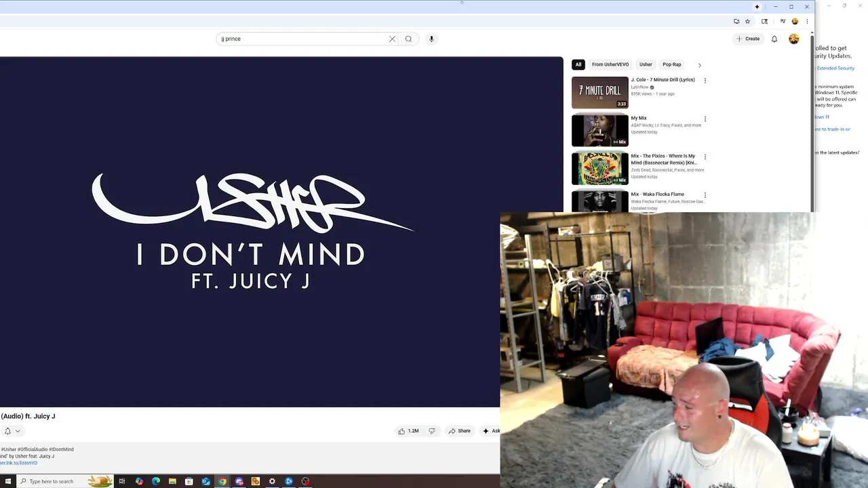Image resolution: width=868 pixels, height=488 pixels.
Task: Open the media controls icon in Chrome toolbar
Action: [x=783, y=21]
